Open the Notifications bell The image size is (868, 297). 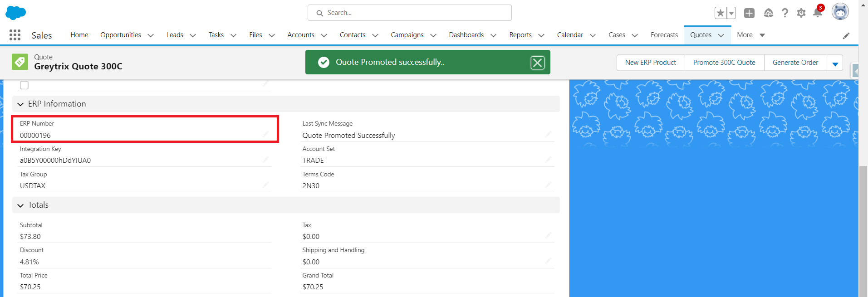pos(818,12)
